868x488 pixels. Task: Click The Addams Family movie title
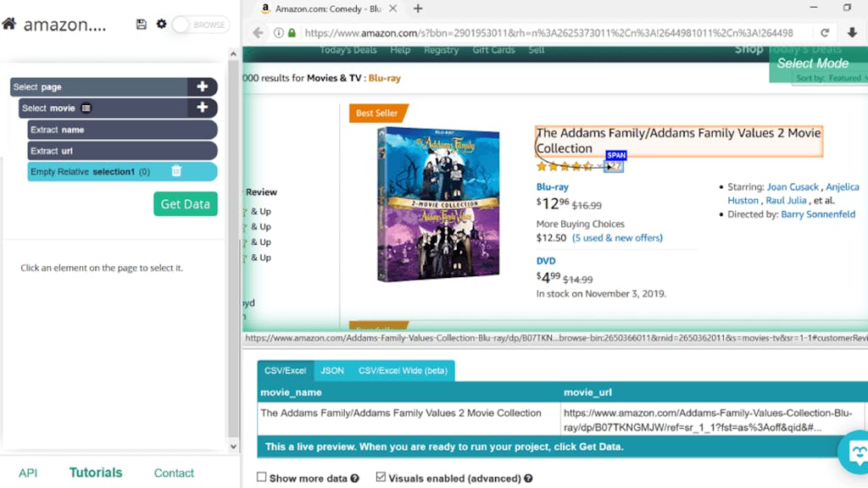679,141
